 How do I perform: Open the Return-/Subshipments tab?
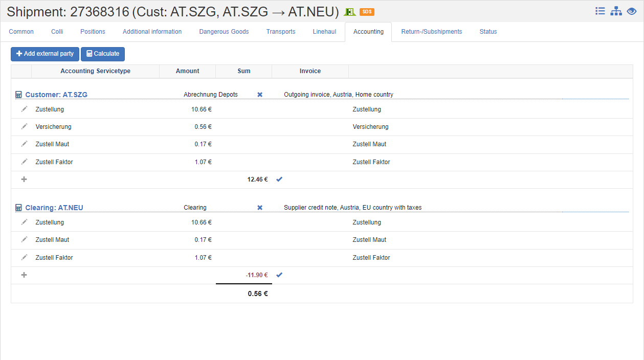coord(431,32)
